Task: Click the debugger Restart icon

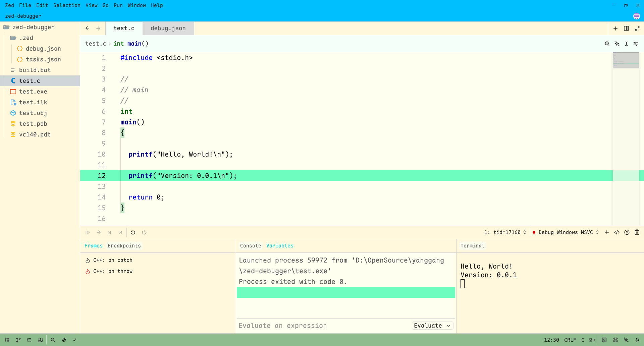Action: [x=133, y=232]
